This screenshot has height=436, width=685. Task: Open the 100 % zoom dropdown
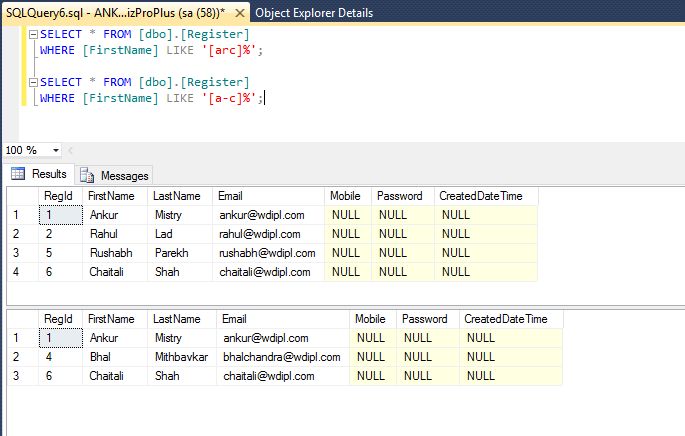pos(56,150)
